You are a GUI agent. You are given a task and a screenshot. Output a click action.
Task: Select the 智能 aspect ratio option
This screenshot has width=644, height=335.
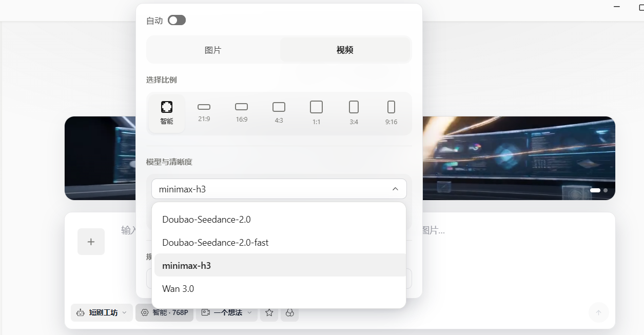[x=167, y=113]
